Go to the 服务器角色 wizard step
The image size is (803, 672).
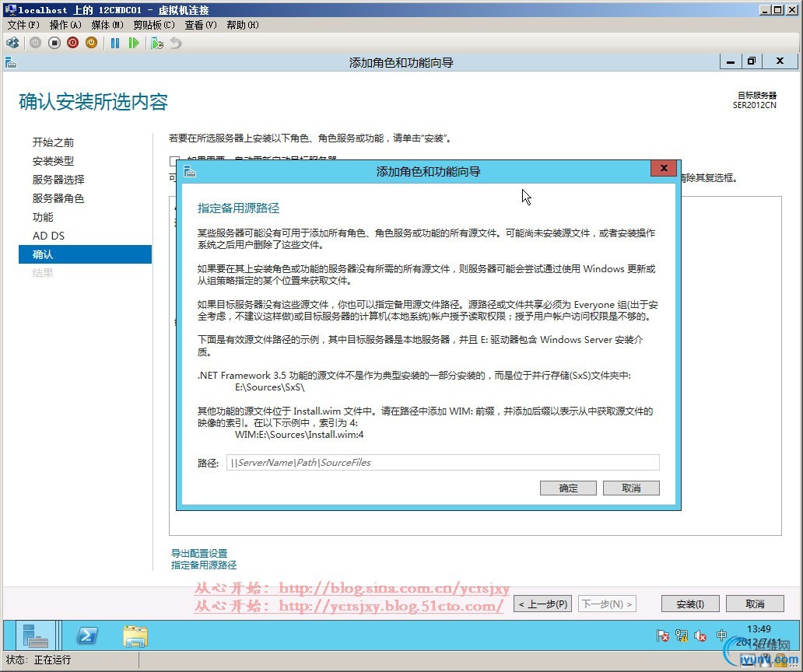tap(58, 198)
